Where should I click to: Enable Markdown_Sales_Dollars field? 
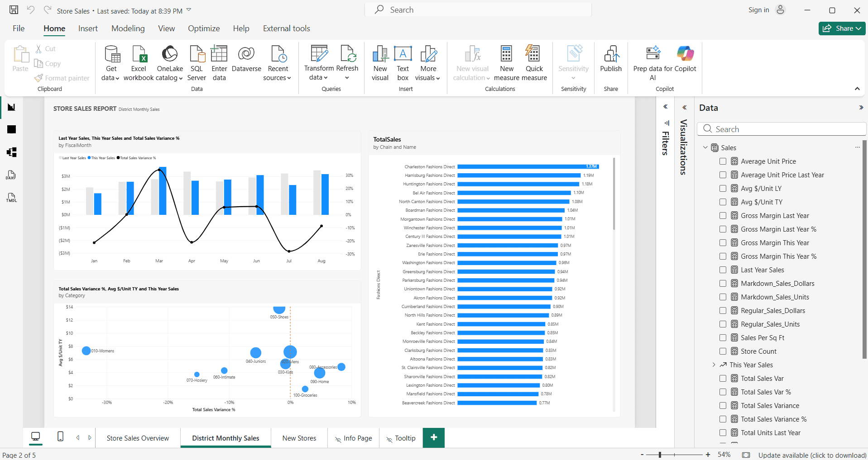[x=723, y=284]
